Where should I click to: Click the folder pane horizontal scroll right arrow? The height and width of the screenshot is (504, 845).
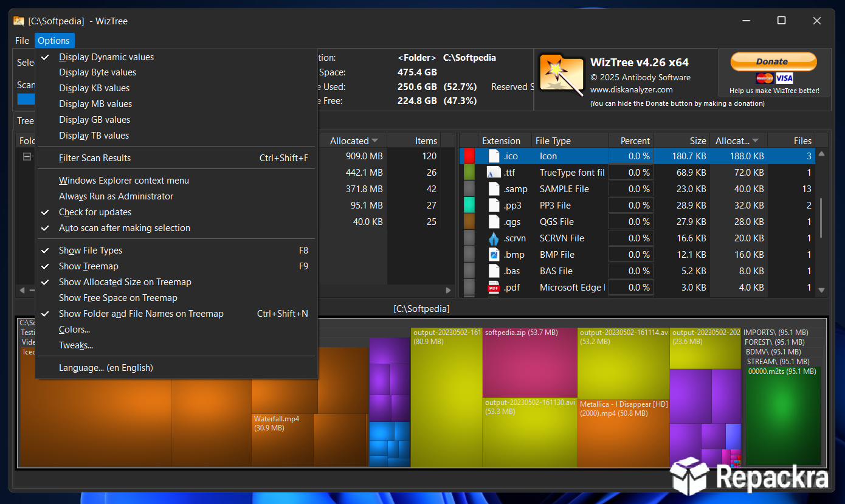pyautogui.click(x=449, y=291)
